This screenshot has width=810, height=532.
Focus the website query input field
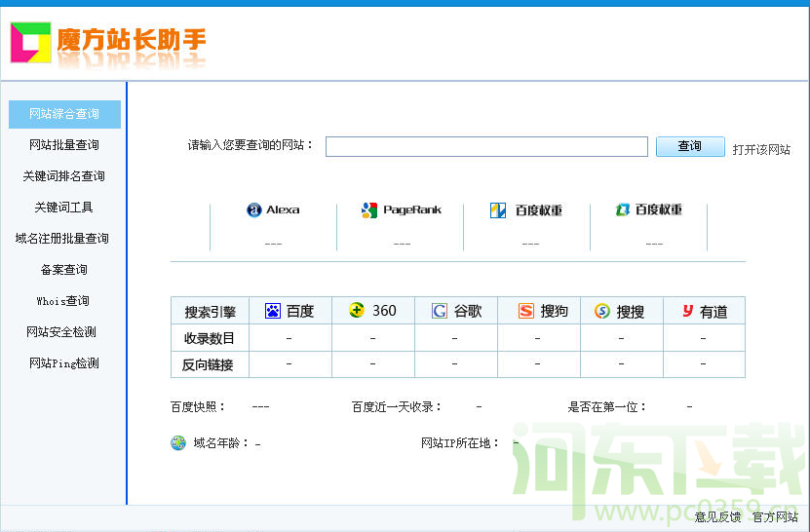[486, 147]
